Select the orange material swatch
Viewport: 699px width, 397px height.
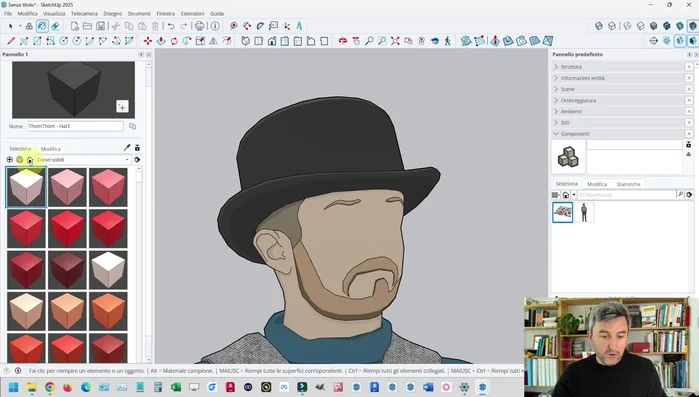coord(108,311)
